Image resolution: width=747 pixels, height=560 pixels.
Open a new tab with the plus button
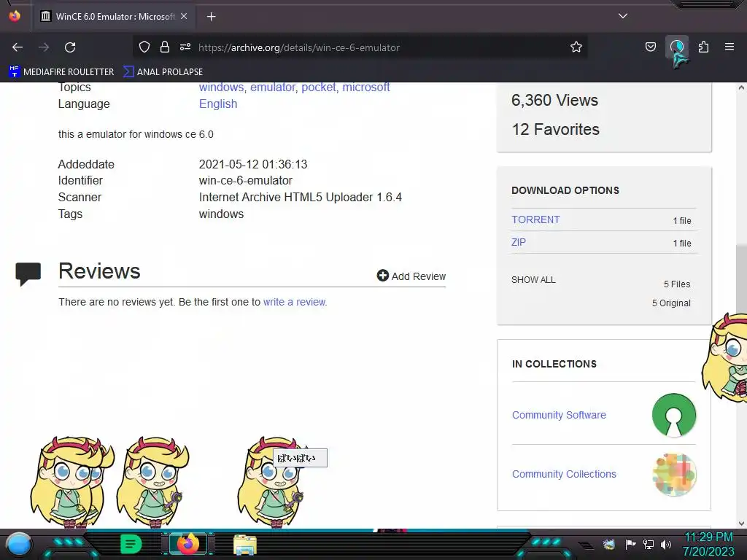[x=211, y=17]
